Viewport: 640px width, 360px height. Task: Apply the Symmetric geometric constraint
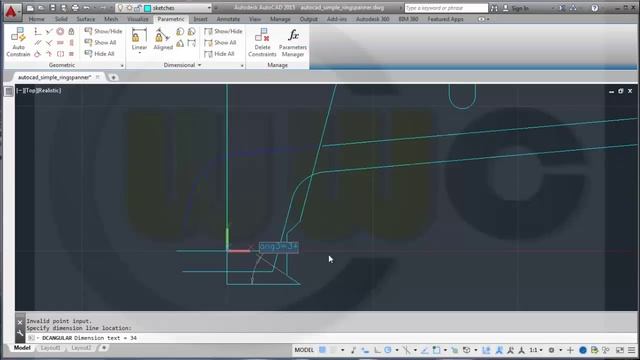pos(60,53)
